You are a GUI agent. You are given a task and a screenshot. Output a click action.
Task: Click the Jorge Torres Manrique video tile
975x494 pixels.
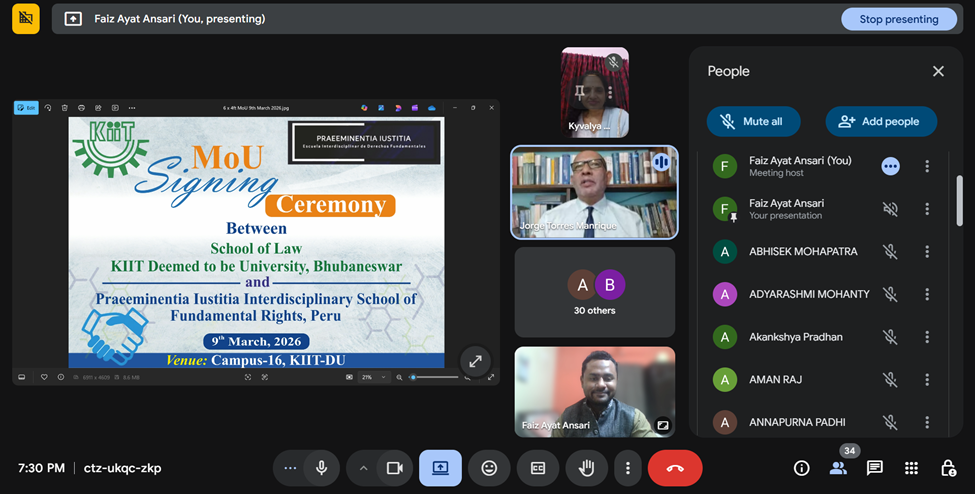(x=594, y=192)
